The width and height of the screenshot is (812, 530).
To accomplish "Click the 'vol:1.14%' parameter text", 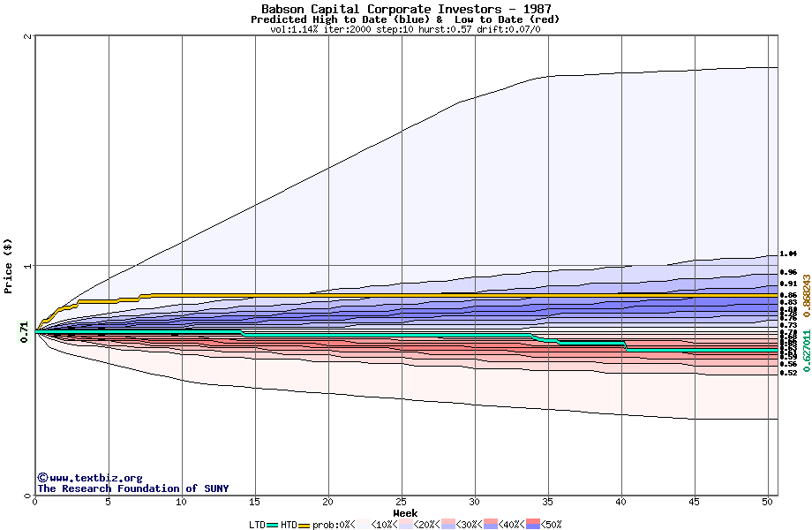I will coord(294,29).
